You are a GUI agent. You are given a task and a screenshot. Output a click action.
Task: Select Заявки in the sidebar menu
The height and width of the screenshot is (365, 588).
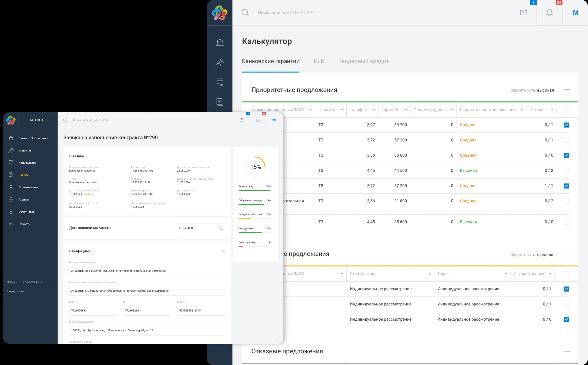point(23,175)
